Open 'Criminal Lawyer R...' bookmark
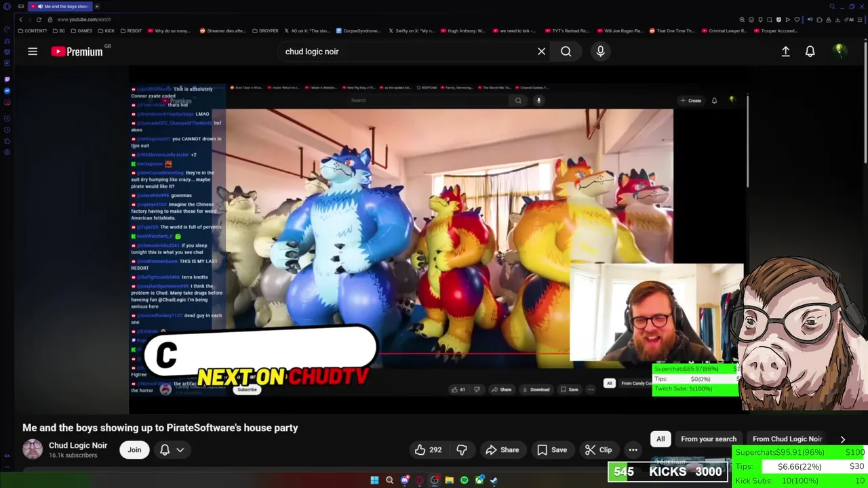 (724, 30)
